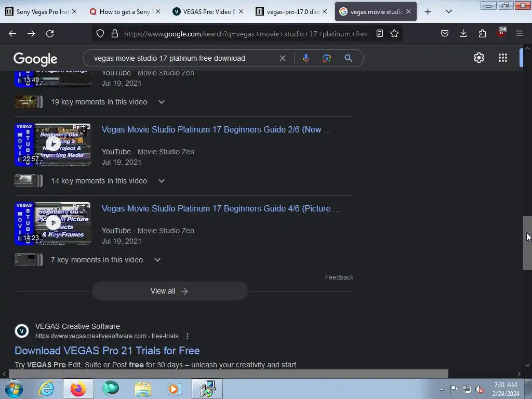Go to the Google logo homepage
Viewport: 532px width, 399px height.
point(35,59)
